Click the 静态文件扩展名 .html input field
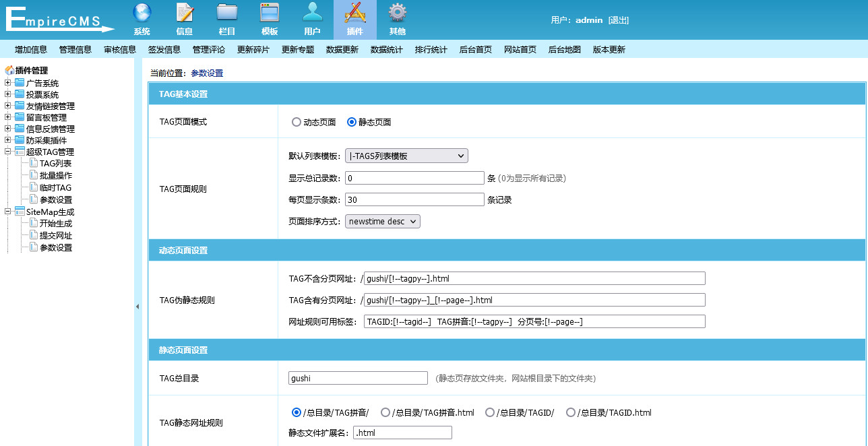868x446 pixels. (x=402, y=433)
